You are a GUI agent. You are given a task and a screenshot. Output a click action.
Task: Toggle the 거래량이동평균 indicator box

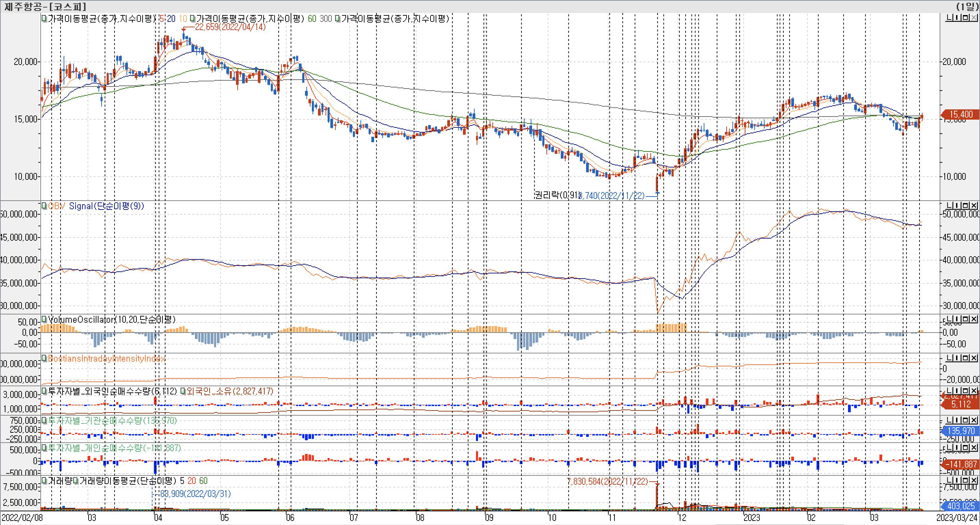pos(76,481)
